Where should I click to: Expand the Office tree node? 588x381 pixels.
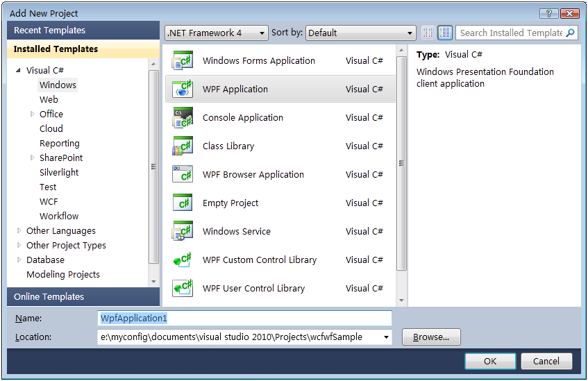pyautogui.click(x=32, y=114)
